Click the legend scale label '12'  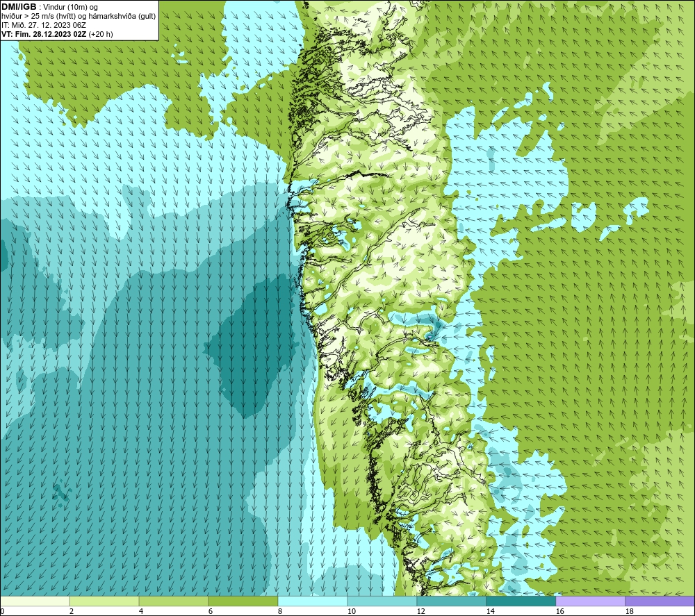420,611
